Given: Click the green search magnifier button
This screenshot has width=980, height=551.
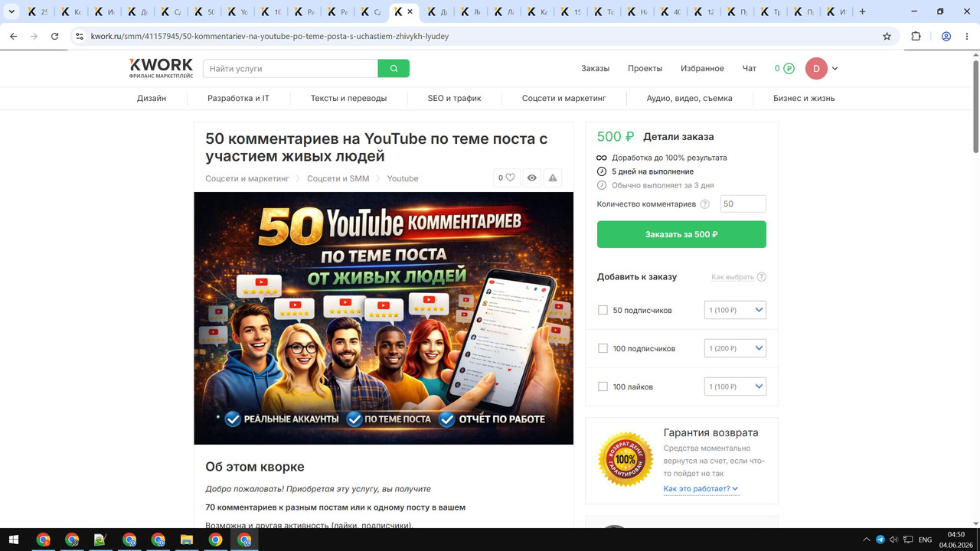Looking at the screenshot, I should coord(394,68).
